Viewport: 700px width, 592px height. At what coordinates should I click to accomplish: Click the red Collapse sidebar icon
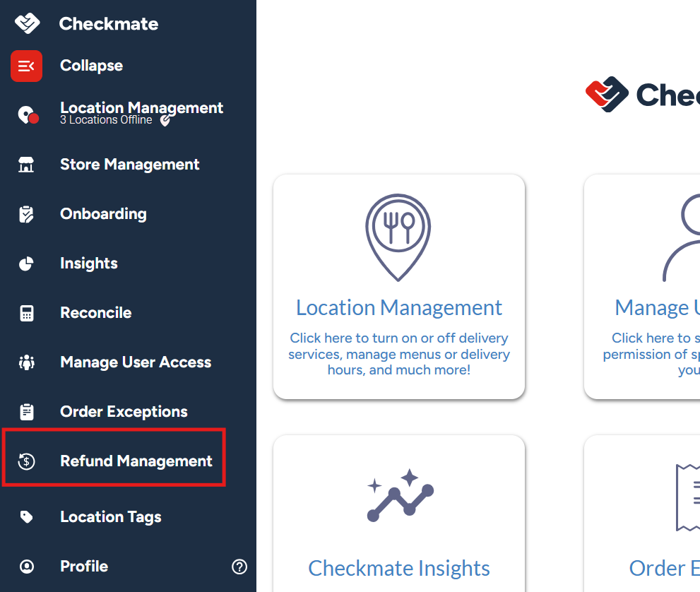(x=26, y=66)
